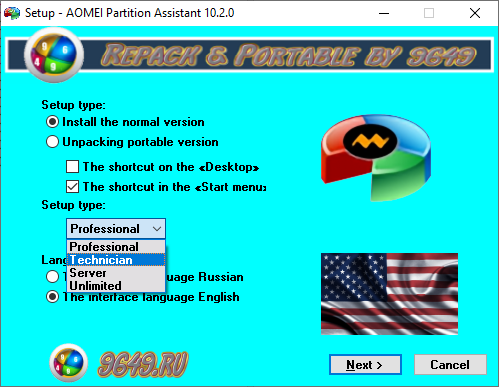Screen dimensions: 499x387
Task: Enable the shortcut on the Desktop checkbox
Action: click(x=72, y=167)
